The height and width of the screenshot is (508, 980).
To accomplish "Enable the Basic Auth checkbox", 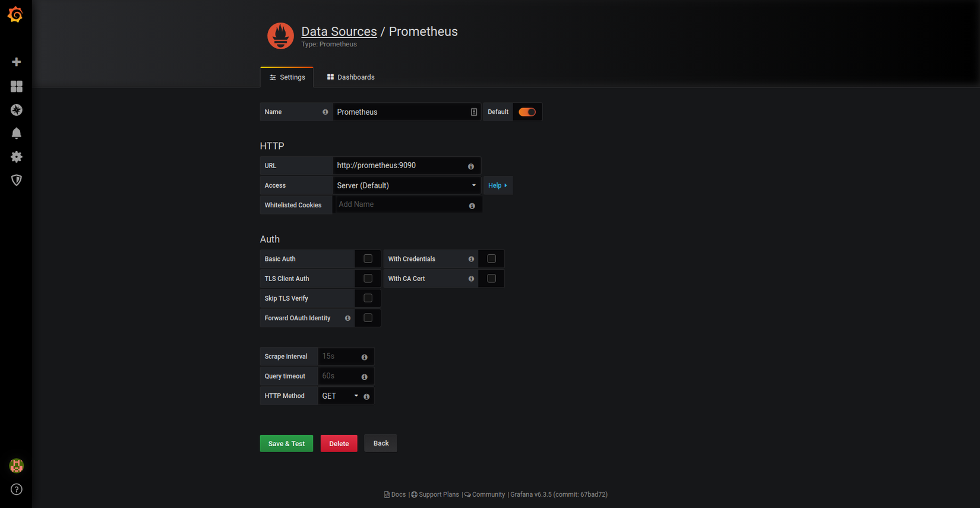I will click(368, 259).
